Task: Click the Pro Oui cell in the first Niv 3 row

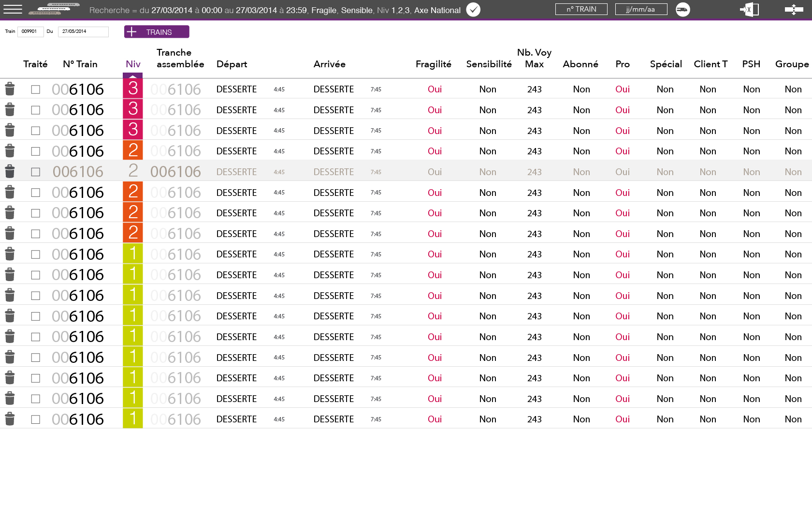Action: click(623, 89)
